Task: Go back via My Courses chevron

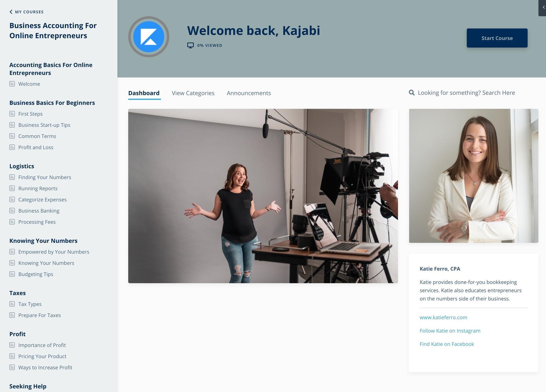Action: [11, 12]
